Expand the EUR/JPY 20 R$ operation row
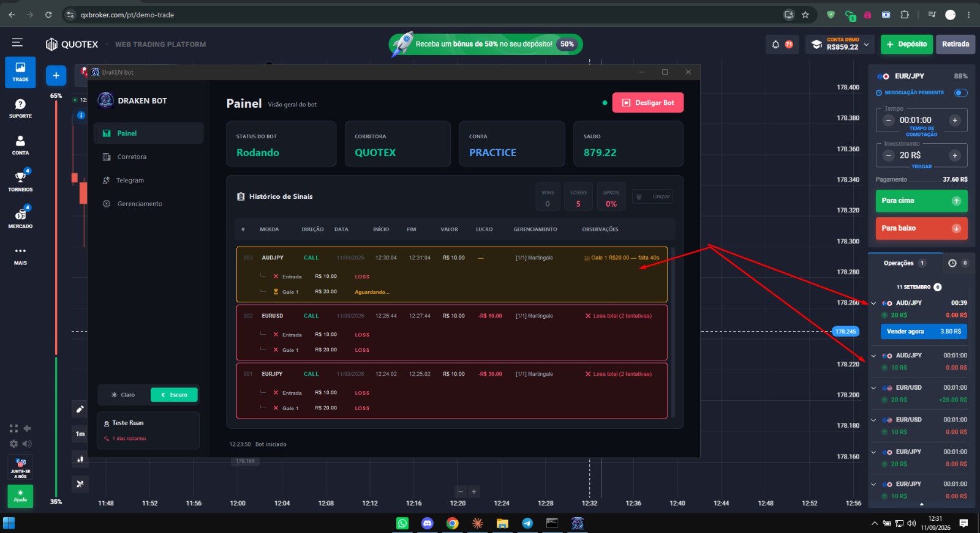This screenshot has width=980, height=533. [873, 452]
